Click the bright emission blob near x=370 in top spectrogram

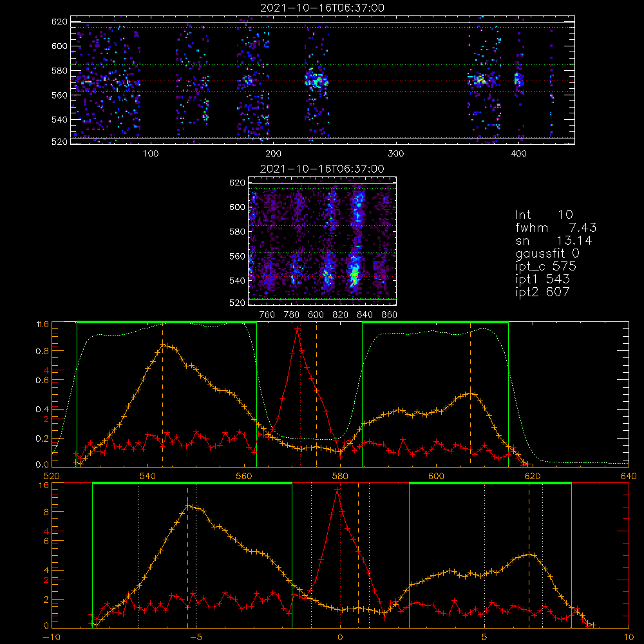pyautogui.click(x=480, y=79)
